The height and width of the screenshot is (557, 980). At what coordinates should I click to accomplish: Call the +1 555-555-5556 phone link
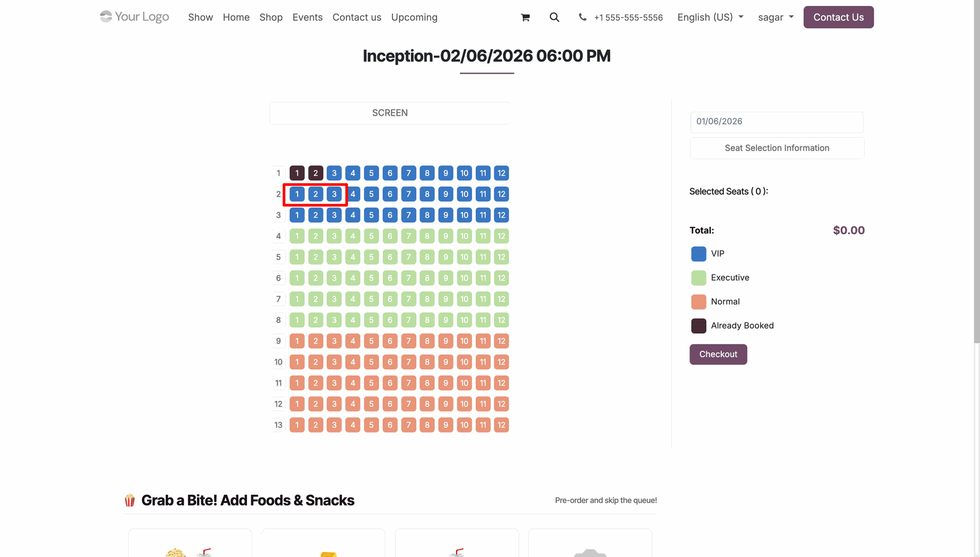point(628,18)
